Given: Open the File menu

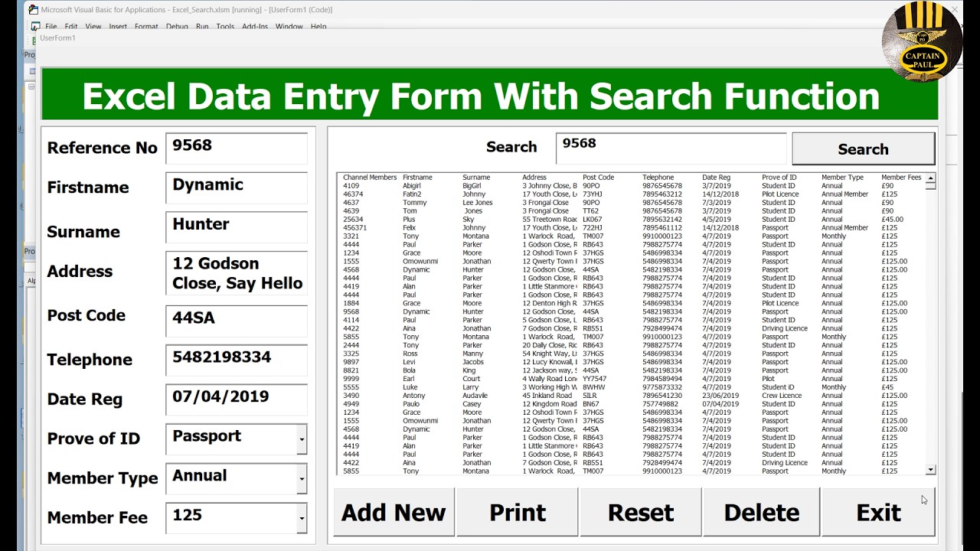Looking at the screenshot, I should pyautogui.click(x=51, y=27).
